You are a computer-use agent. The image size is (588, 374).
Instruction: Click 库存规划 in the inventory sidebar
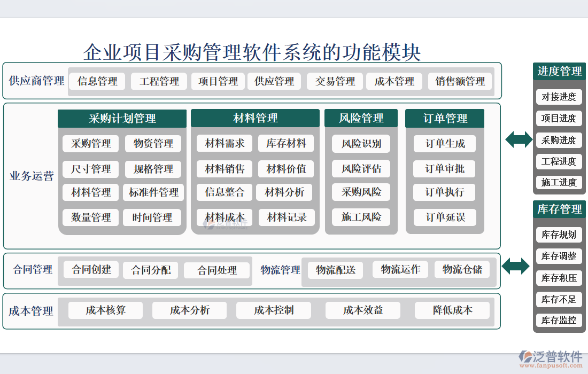pos(559,235)
